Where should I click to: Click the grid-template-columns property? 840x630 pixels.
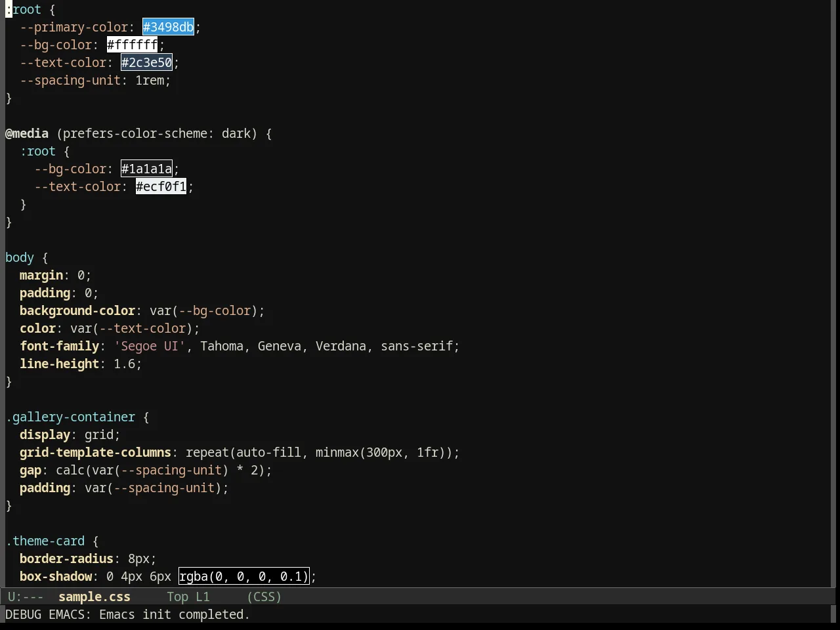[95, 452]
